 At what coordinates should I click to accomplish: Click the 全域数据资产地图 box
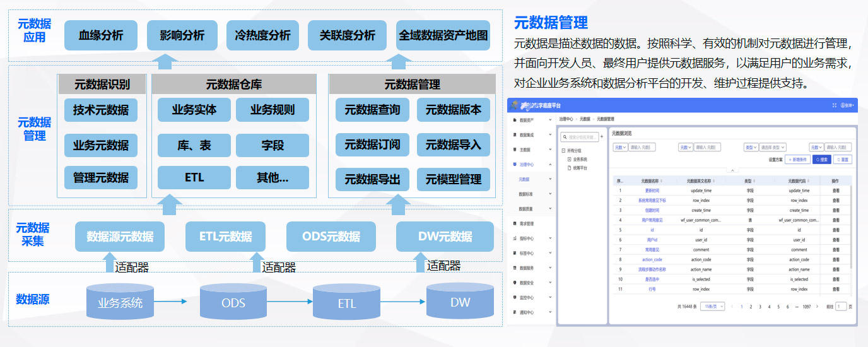click(x=443, y=35)
